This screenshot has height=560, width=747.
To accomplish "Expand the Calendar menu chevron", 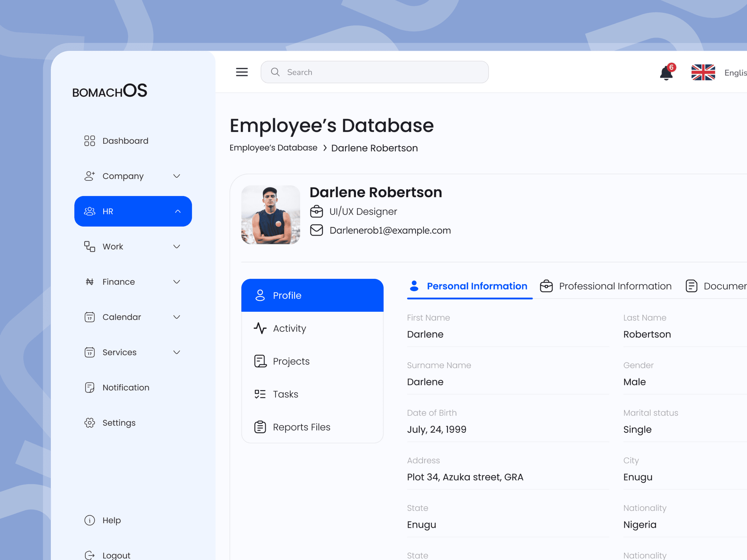I will pyautogui.click(x=177, y=317).
